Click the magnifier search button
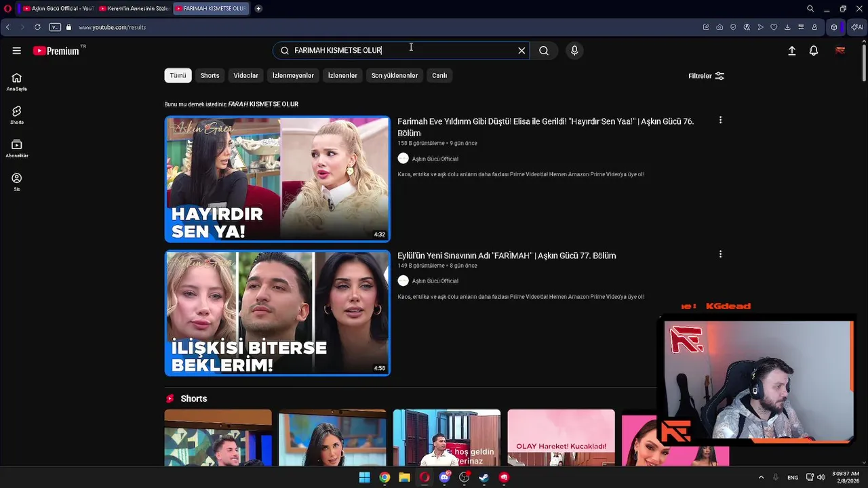Image resolution: width=868 pixels, height=488 pixels. pos(544,51)
